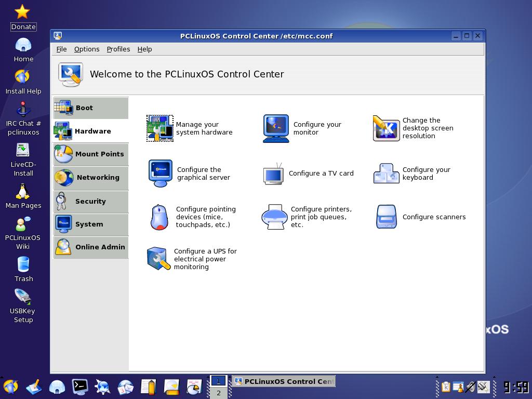Open Configure a TV card

click(x=309, y=174)
